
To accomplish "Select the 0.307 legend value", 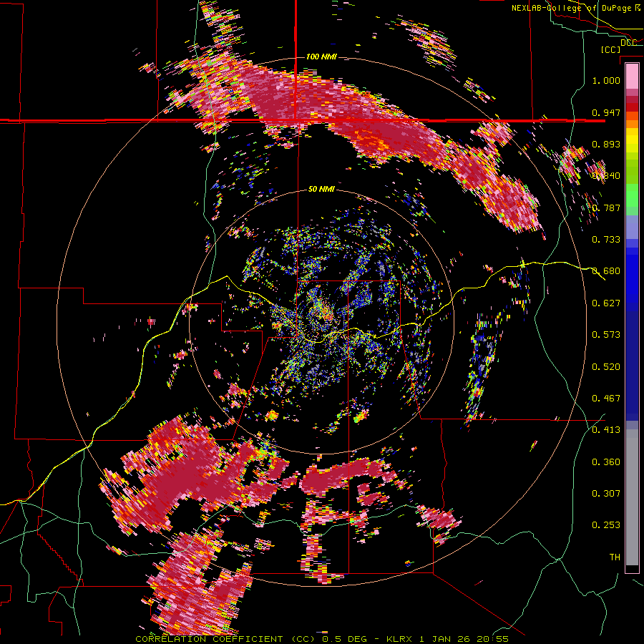I will click(606, 494).
